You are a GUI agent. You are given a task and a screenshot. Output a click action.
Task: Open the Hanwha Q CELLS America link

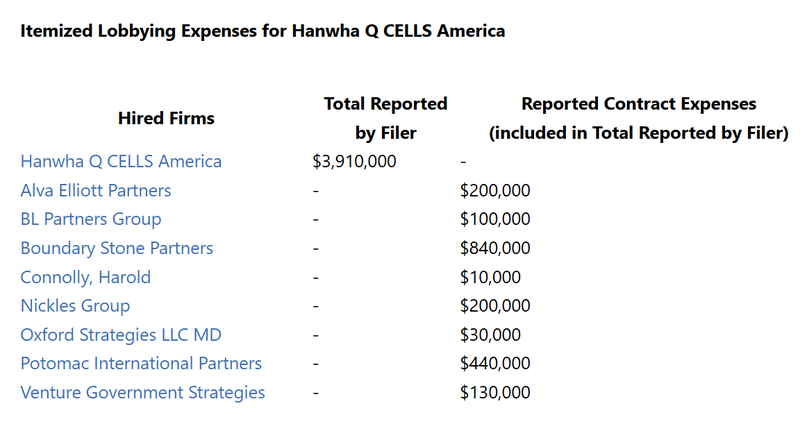tap(121, 161)
